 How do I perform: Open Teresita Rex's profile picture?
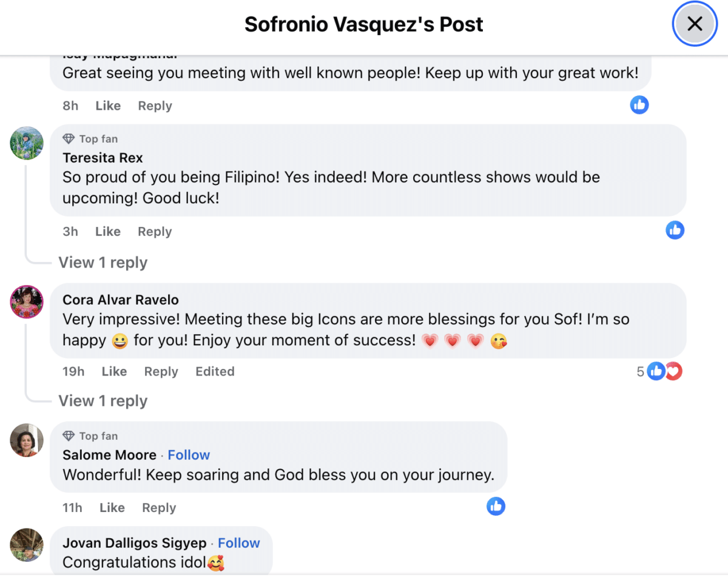[27, 143]
